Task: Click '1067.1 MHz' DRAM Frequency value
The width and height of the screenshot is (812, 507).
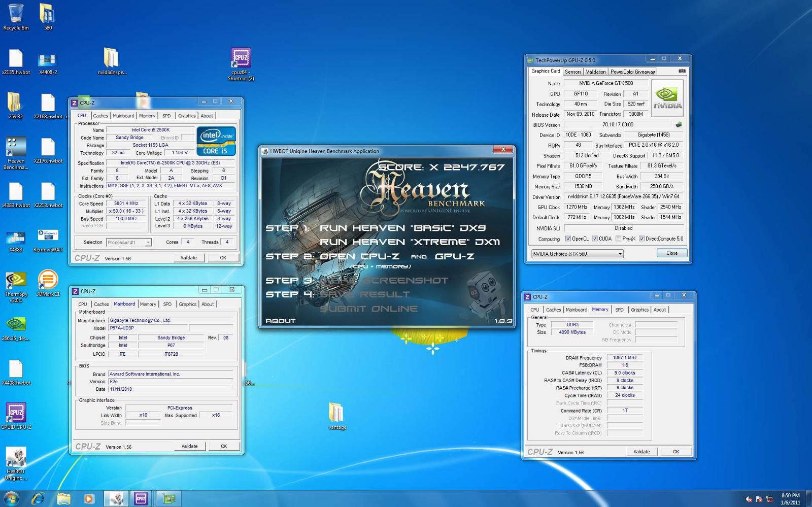Action: tap(625, 358)
